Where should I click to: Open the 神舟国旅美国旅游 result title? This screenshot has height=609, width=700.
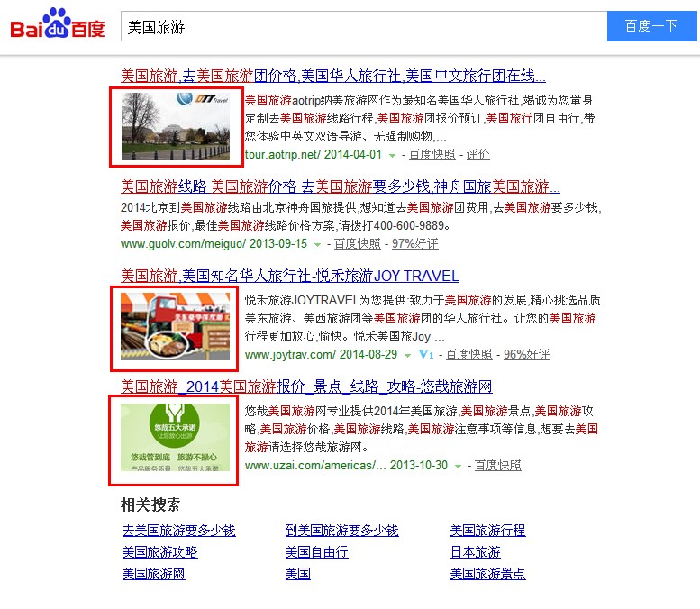point(341,186)
